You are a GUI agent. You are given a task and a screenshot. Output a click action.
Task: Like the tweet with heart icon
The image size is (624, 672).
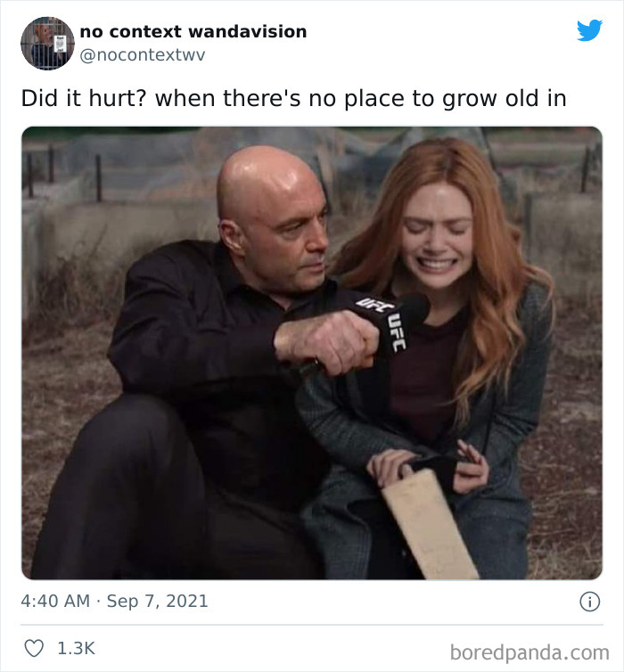coord(34,649)
